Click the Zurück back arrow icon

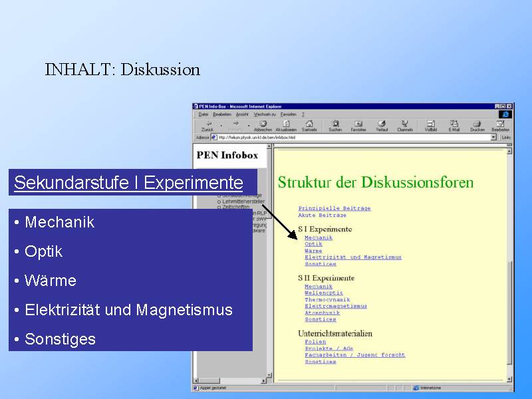[x=207, y=124]
